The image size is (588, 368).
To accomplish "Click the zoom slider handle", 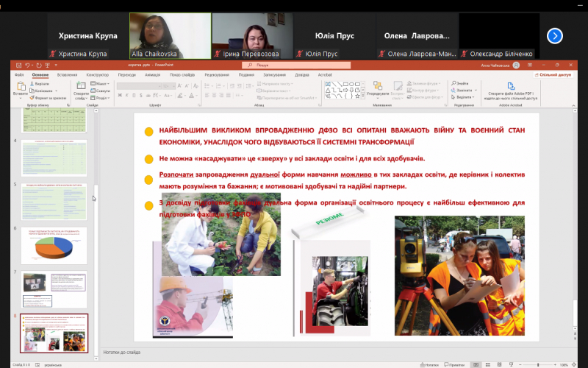I will click(538, 364).
